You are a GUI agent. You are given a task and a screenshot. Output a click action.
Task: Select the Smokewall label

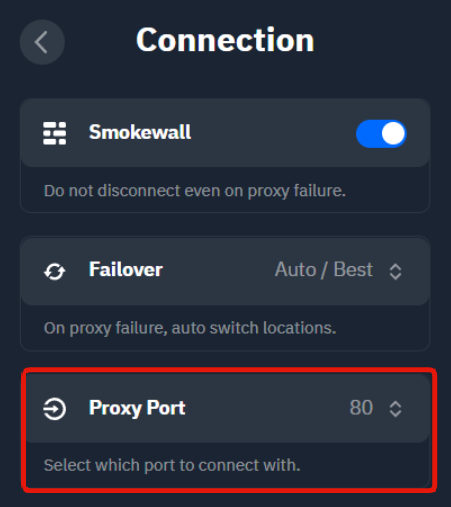(140, 132)
